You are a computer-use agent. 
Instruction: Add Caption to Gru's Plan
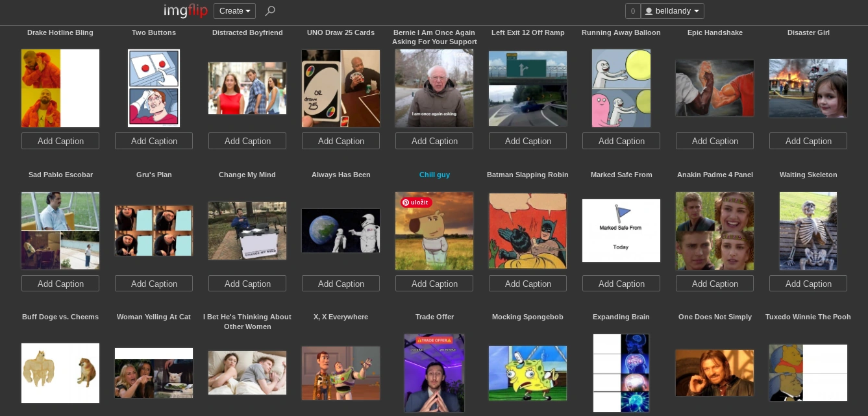point(154,284)
